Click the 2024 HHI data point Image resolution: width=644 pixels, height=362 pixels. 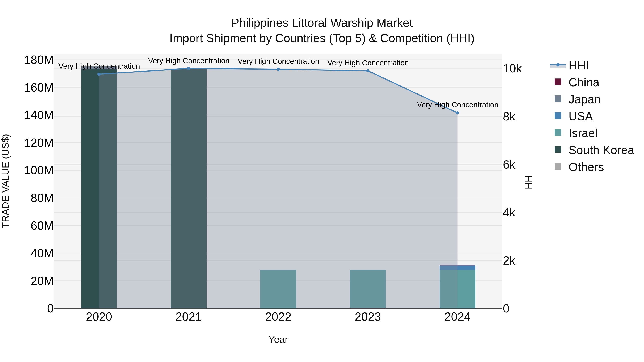457,113
